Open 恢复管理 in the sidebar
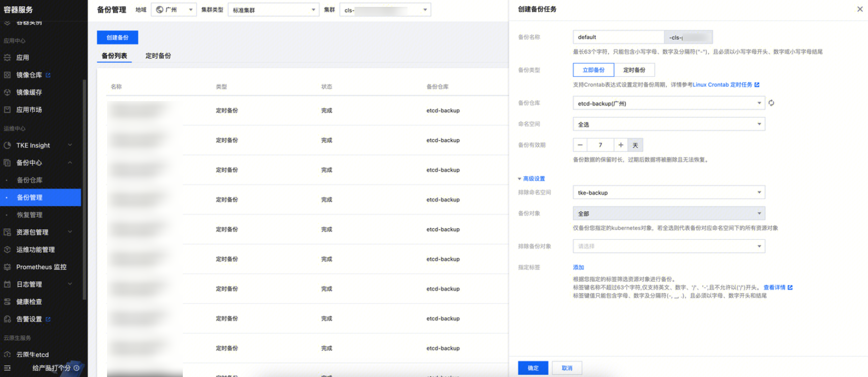 coord(30,215)
